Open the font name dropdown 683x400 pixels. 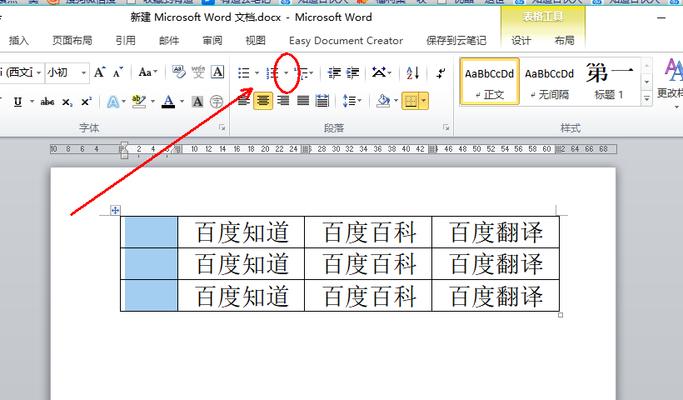click(38, 72)
